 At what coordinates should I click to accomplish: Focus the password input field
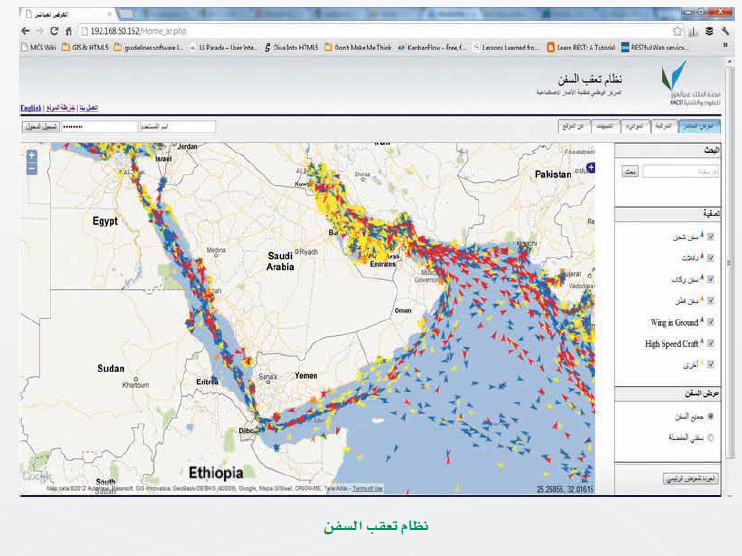(x=99, y=127)
